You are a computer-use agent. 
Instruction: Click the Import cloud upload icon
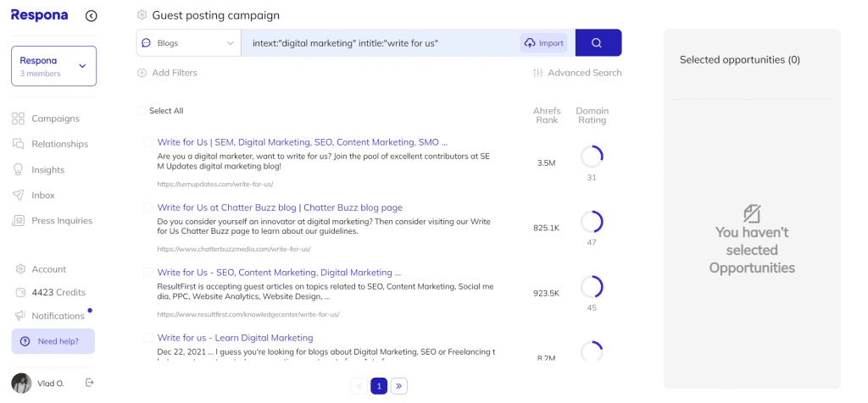530,42
